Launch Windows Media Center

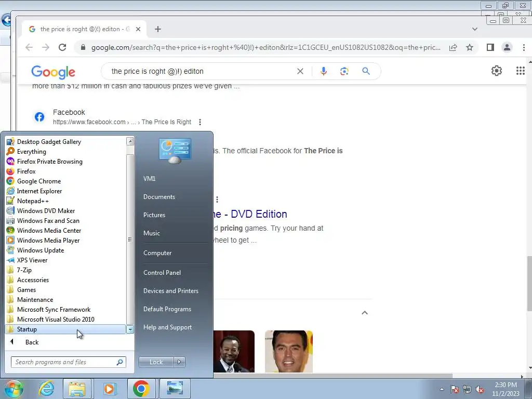coord(66,230)
